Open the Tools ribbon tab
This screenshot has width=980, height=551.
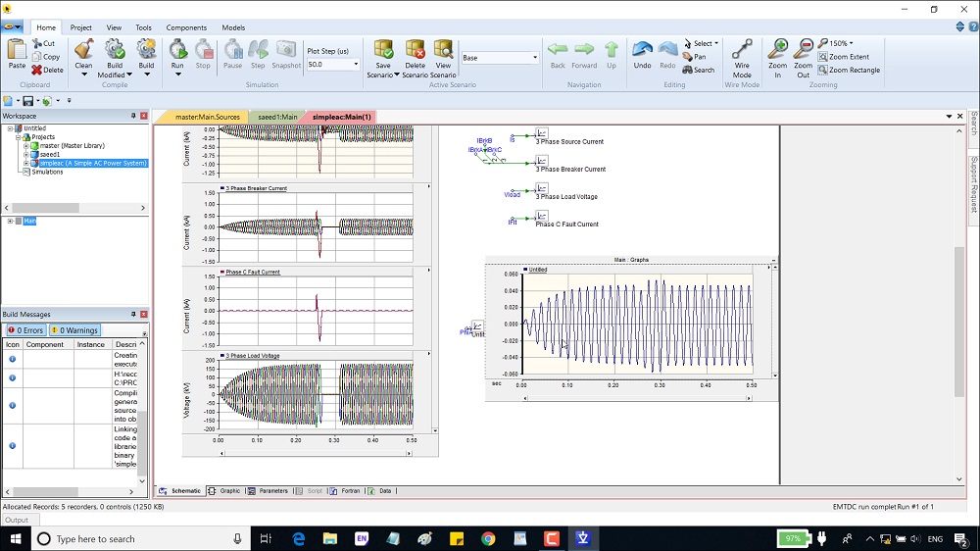(x=143, y=27)
